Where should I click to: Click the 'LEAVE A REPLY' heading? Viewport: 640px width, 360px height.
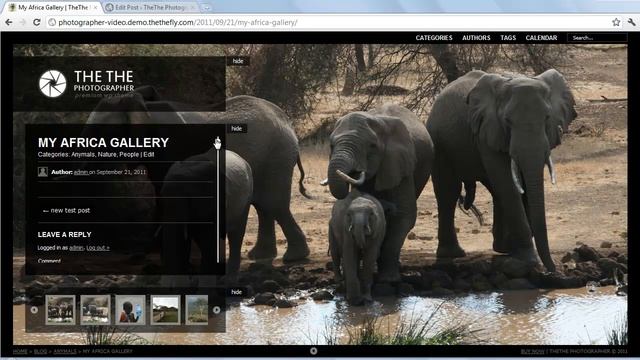click(x=64, y=235)
